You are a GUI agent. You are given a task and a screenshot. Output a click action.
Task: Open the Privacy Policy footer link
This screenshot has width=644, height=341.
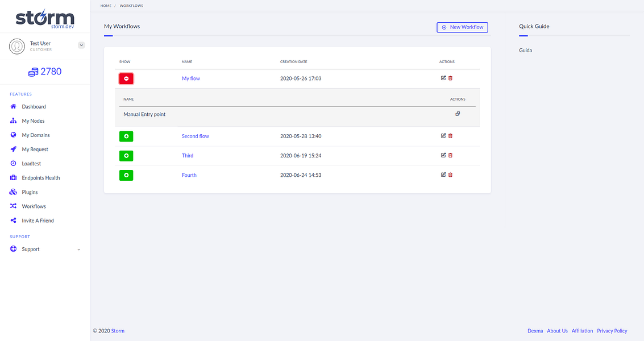[612, 331]
